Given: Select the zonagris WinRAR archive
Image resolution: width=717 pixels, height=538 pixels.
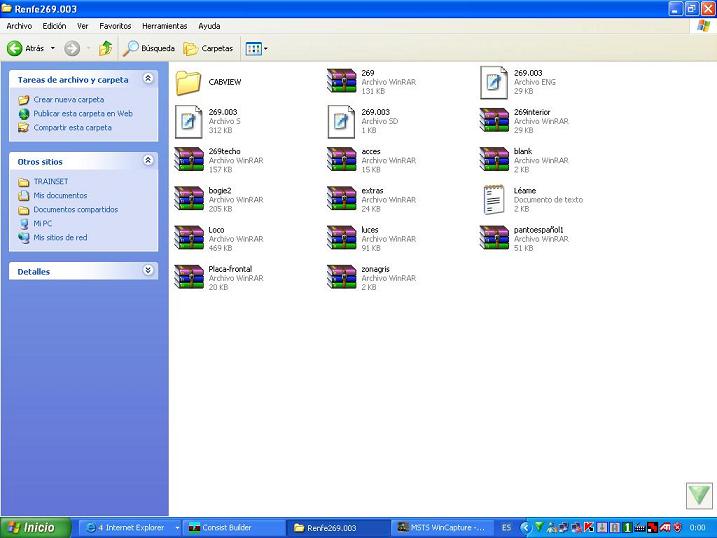Looking at the screenshot, I should coord(342,277).
